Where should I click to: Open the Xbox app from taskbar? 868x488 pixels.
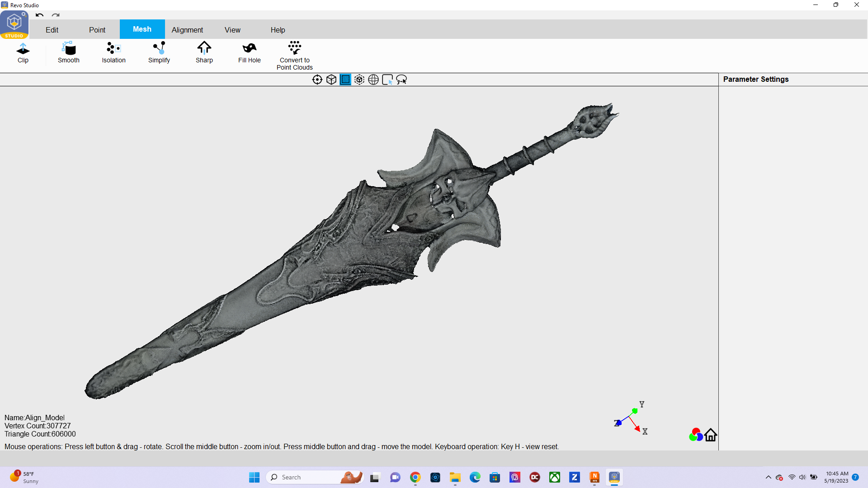pyautogui.click(x=555, y=477)
